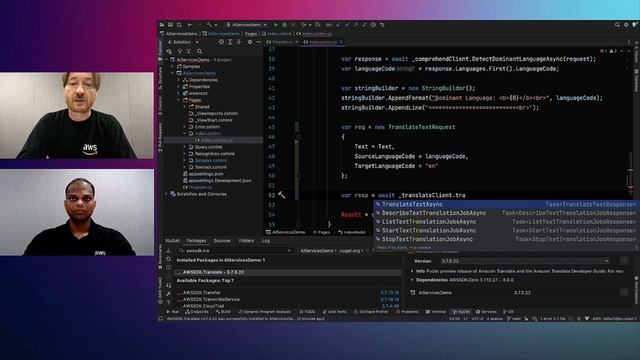Open the Unit Tests tool window
Image resolution: width=640 pixels, height=360 pixels.
point(335,312)
